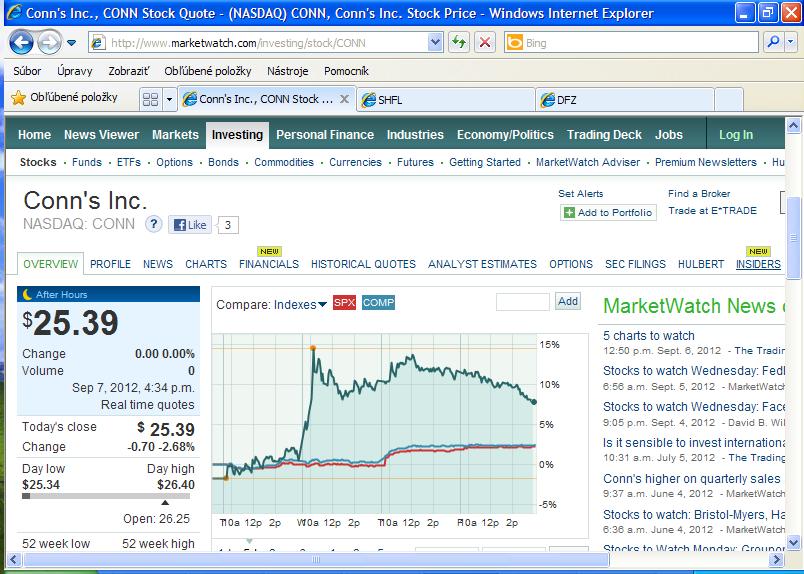Click the browser Forward arrow button
This screenshot has height=574, width=804.
pos(49,43)
